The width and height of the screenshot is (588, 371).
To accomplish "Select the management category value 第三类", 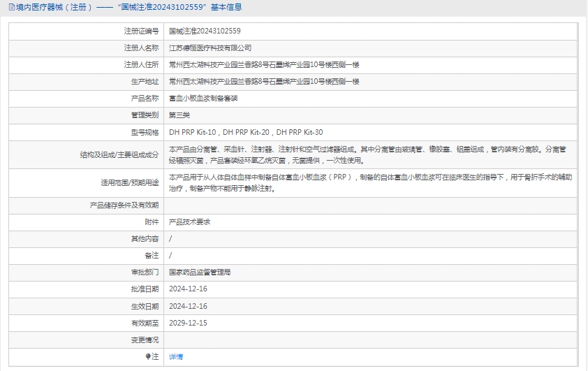I will tap(179, 115).
